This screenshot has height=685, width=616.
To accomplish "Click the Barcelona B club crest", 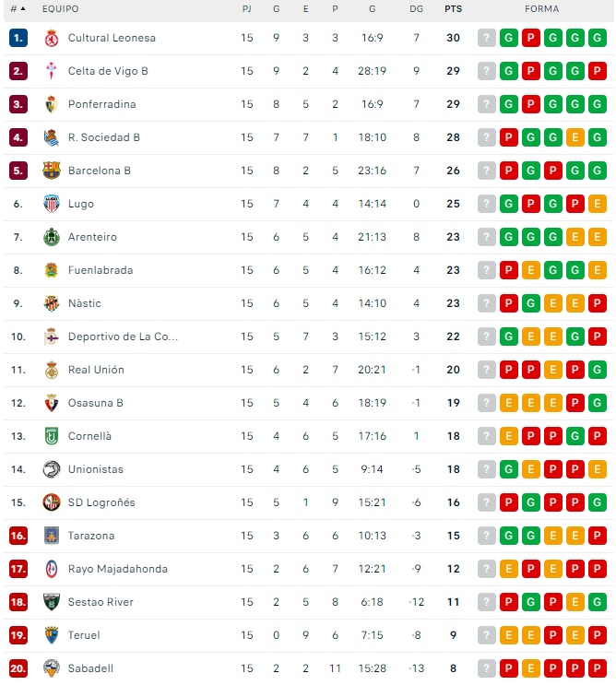I will pyautogui.click(x=52, y=171).
